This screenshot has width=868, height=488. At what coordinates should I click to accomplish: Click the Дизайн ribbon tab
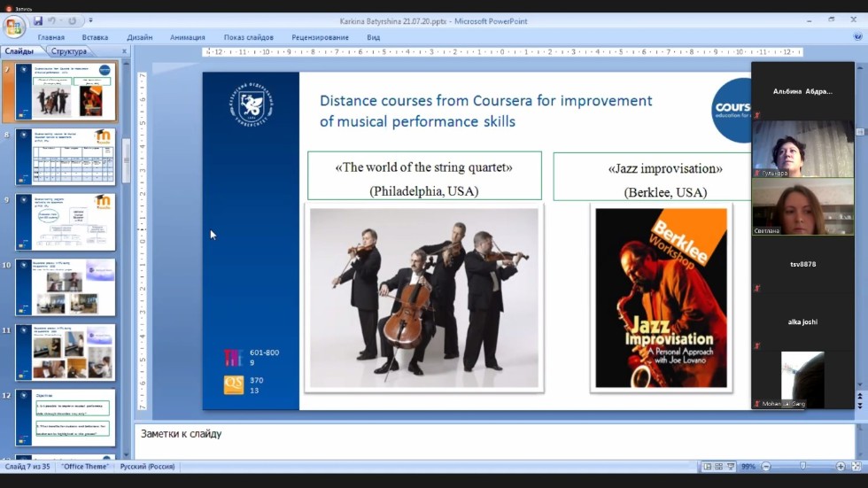coord(139,37)
